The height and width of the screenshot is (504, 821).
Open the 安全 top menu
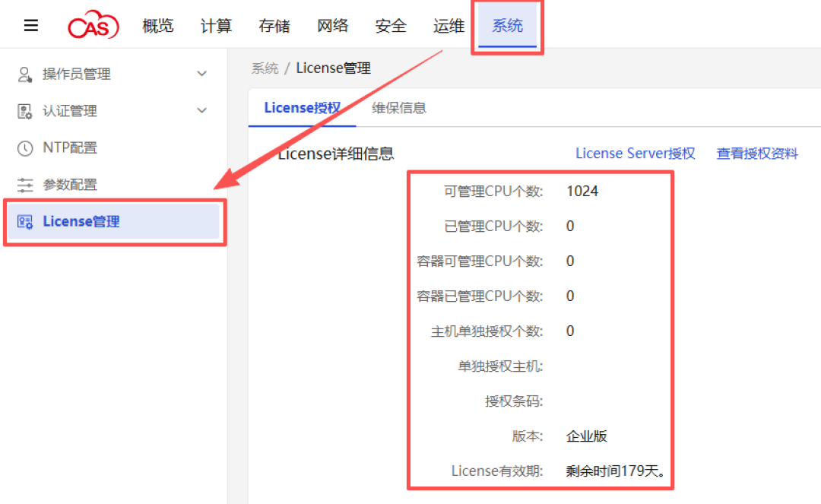pyautogui.click(x=391, y=26)
